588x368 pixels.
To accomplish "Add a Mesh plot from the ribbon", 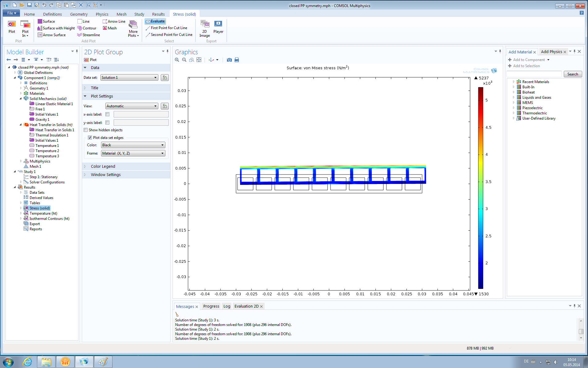I will click(110, 28).
